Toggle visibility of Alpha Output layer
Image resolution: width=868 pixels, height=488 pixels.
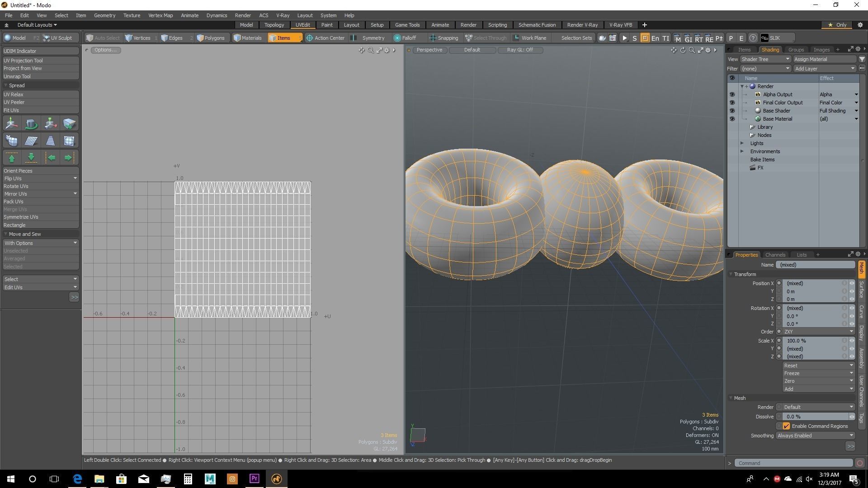(732, 94)
